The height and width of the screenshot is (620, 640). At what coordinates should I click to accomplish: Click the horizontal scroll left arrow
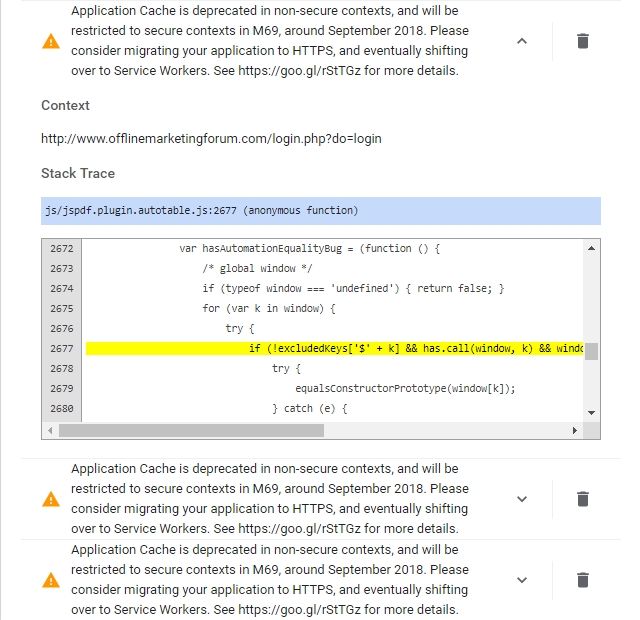[50, 430]
